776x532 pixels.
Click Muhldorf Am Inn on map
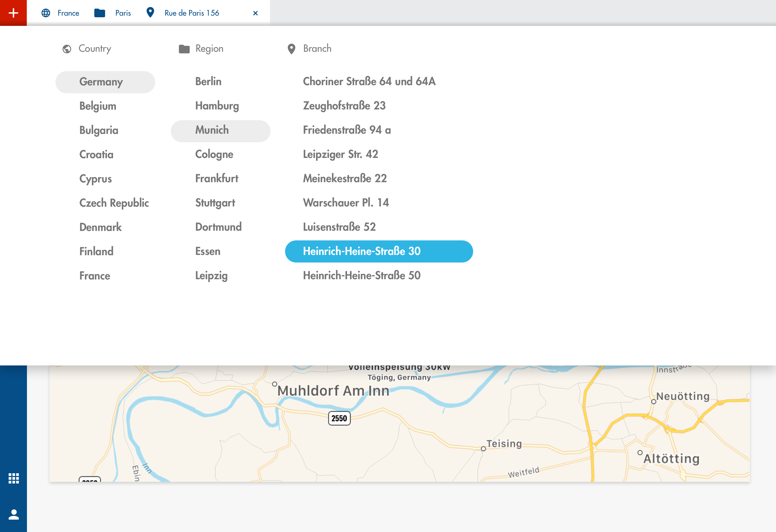[333, 391]
